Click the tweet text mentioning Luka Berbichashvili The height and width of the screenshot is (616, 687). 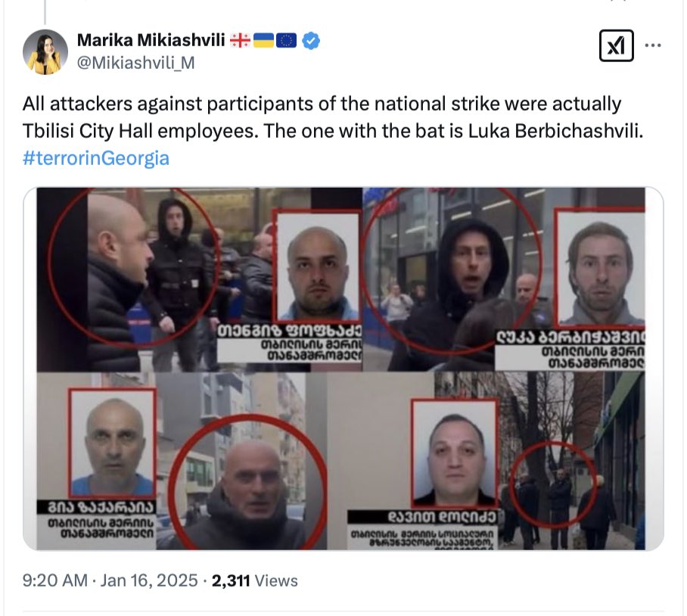click(x=333, y=117)
